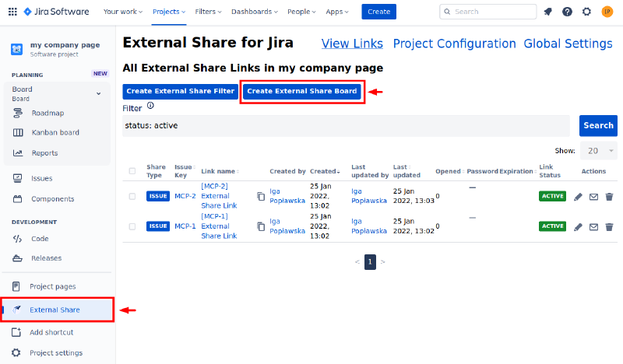623x364 pixels.
Task: Toggle the select-all checkbox in table header
Action: pyautogui.click(x=132, y=171)
